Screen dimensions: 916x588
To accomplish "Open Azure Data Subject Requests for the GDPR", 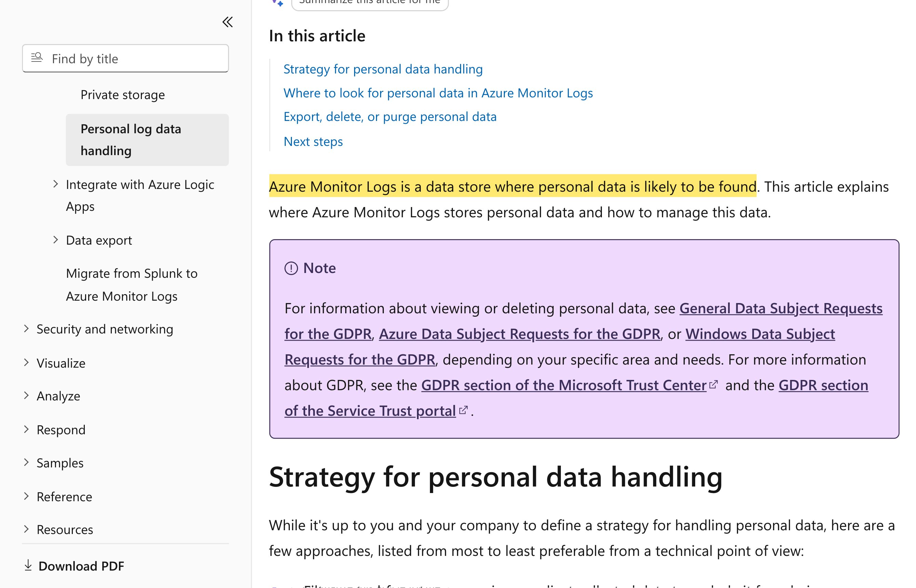I will point(520,334).
